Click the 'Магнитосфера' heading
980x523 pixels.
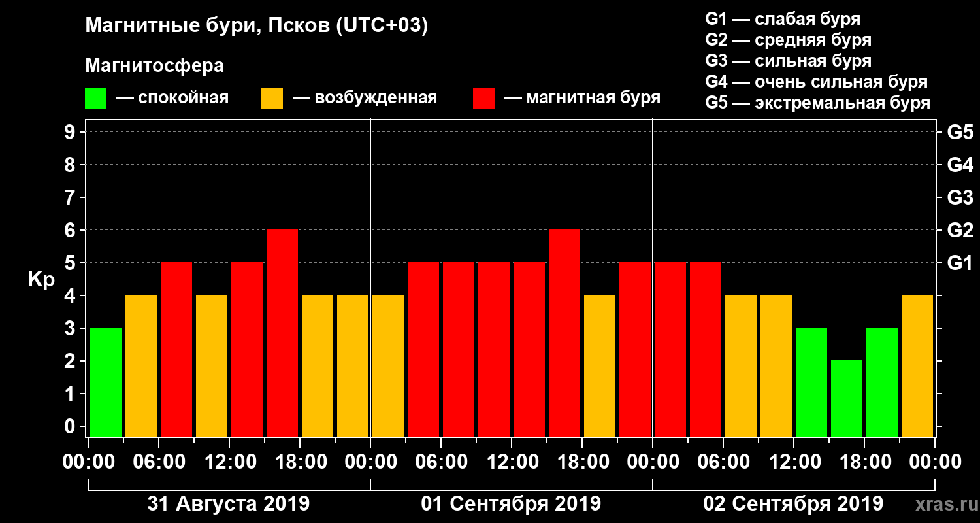point(154,66)
